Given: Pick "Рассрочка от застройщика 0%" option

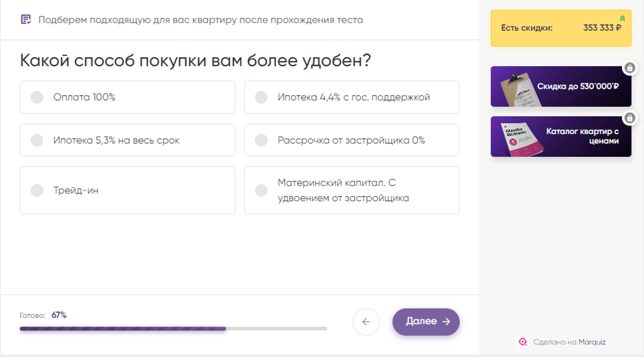Looking at the screenshot, I should pyautogui.click(x=352, y=140).
